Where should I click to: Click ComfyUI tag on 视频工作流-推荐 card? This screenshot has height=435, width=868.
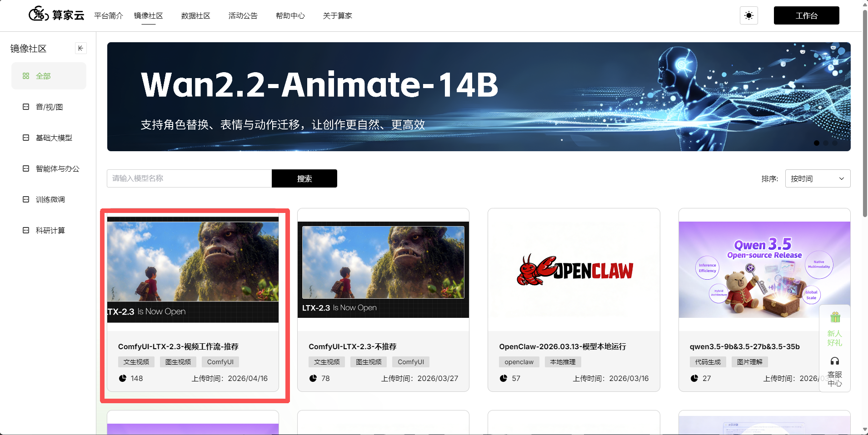pyautogui.click(x=220, y=362)
